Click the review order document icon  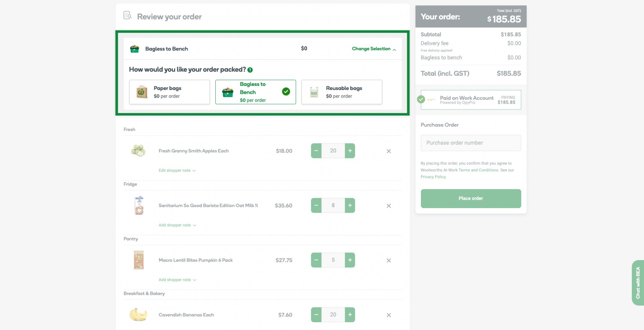[127, 15]
